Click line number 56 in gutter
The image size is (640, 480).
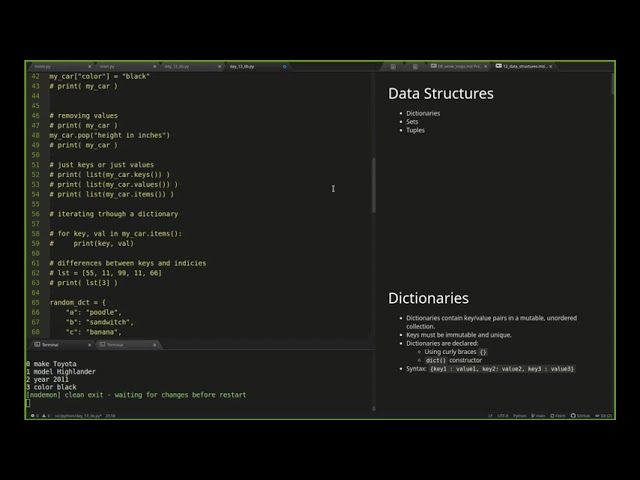coord(36,214)
